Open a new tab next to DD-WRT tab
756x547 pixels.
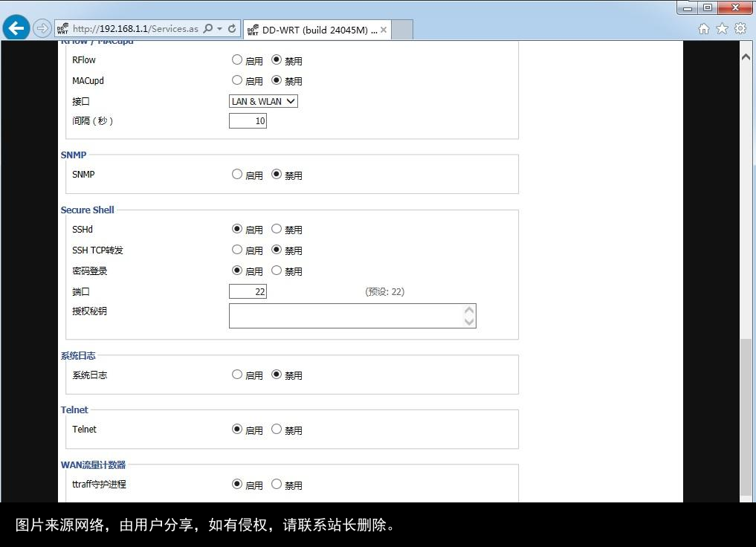[401, 30]
